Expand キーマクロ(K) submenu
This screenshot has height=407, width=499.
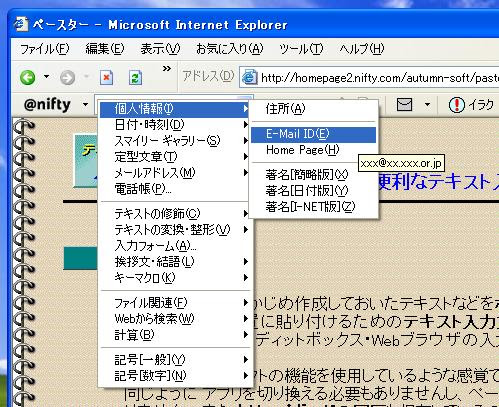pos(175,278)
